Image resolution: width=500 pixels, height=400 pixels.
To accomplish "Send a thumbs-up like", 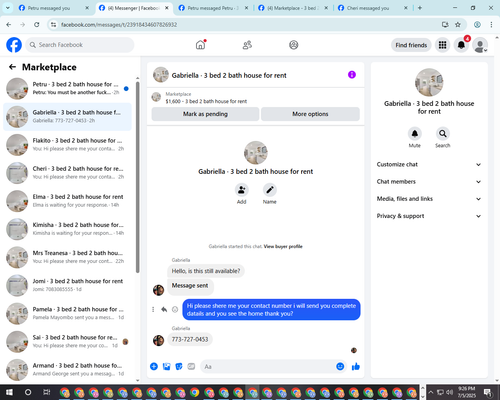I will click(x=356, y=367).
